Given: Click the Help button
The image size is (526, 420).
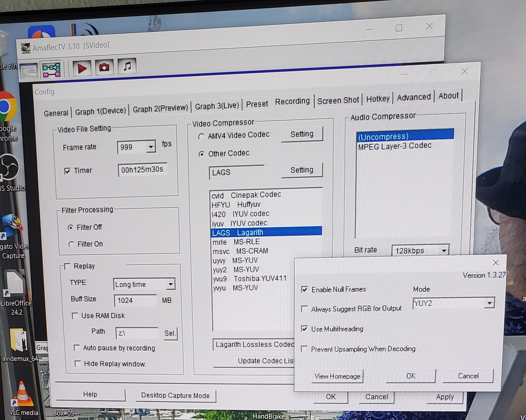Looking at the screenshot, I should pyautogui.click(x=90, y=394).
